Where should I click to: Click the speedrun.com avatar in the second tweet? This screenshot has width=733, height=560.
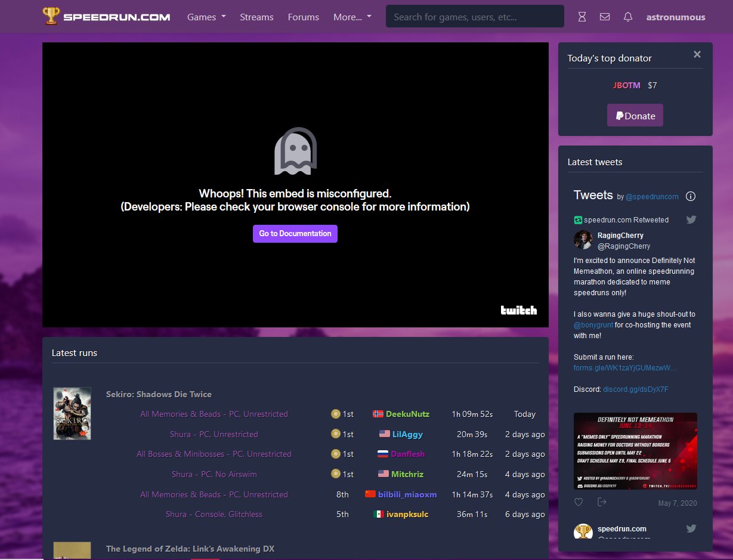(x=583, y=531)
